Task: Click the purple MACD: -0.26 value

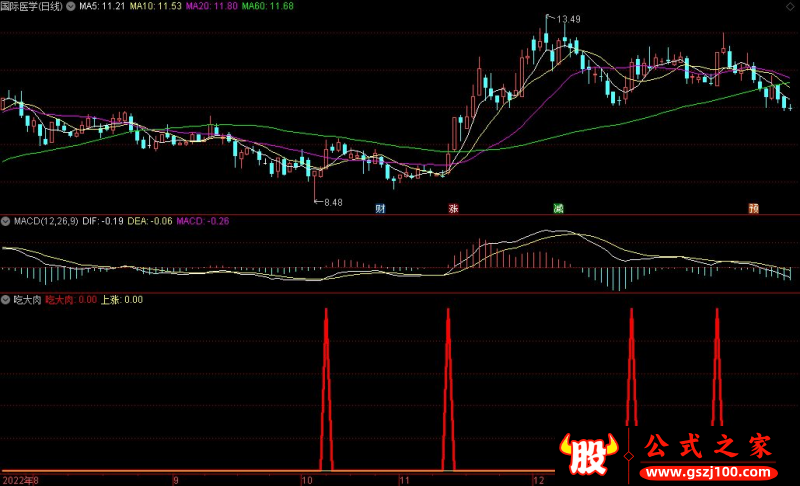Action: (x=203, y=221)
